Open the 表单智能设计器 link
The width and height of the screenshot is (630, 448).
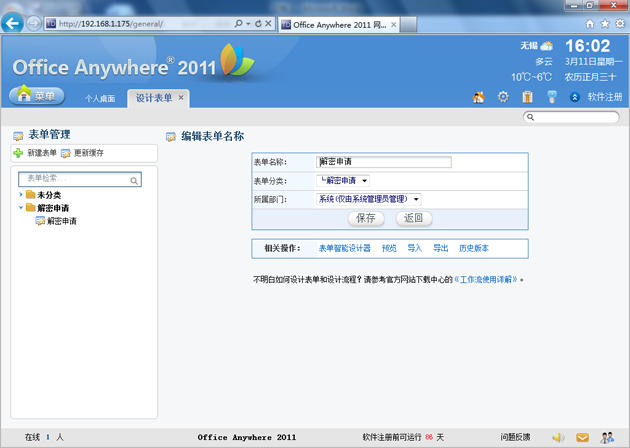344,248
